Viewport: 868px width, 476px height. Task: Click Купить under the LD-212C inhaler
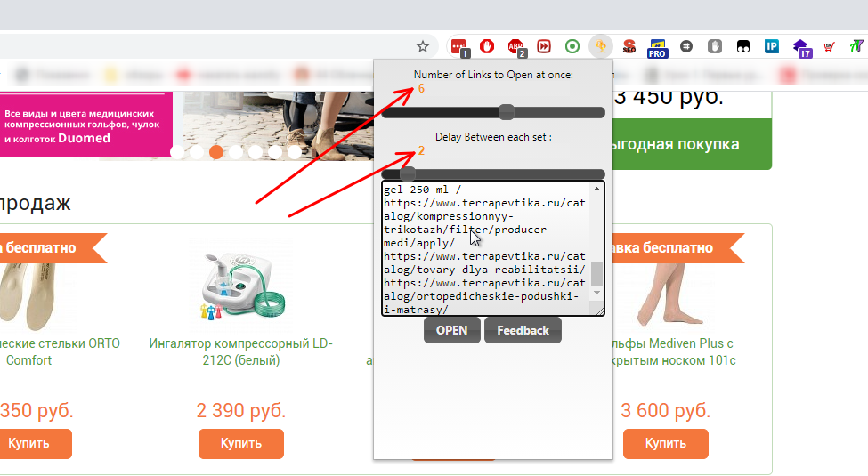(x=241, y=443)
